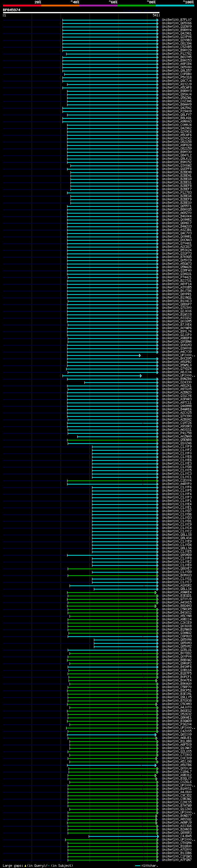
Task: Select the UniRef100_P41758 label
Action: [x=176, y=433]
